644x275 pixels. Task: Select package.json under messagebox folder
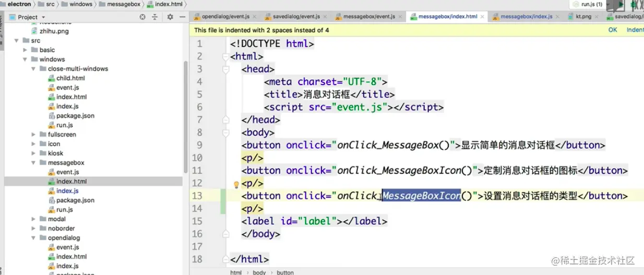[75, 200]
